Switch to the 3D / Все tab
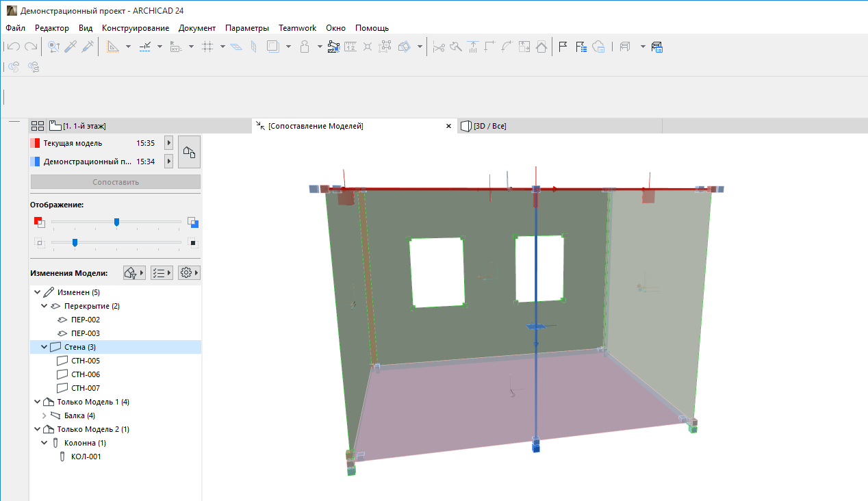The image size is (868, 501). coord(489,126)
